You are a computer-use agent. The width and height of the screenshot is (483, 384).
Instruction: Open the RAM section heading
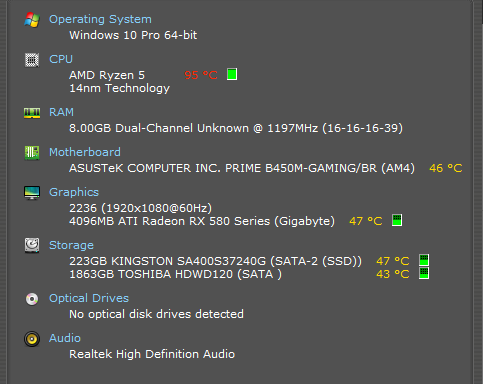coord(62,112)
